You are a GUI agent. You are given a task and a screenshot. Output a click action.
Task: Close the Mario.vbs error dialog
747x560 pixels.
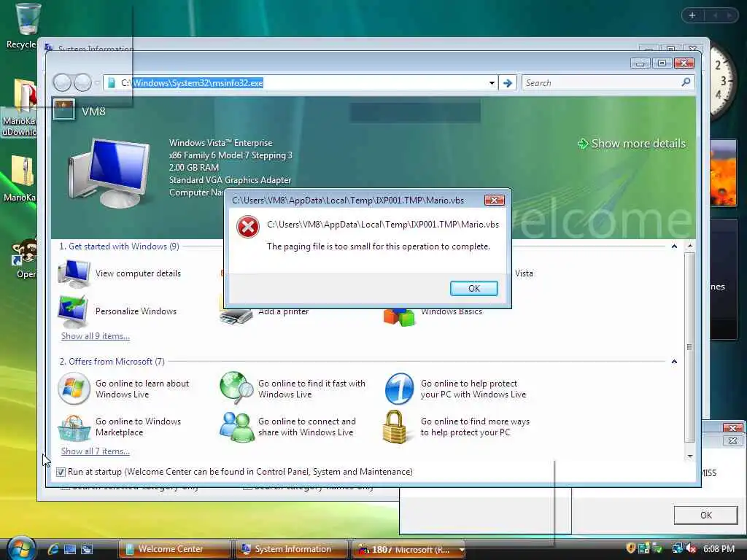click(494, 200)
